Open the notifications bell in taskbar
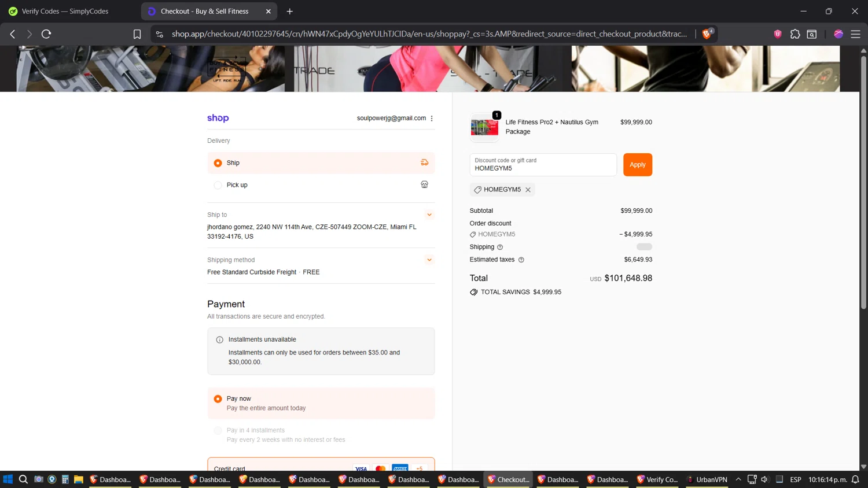 click(855, 479)
